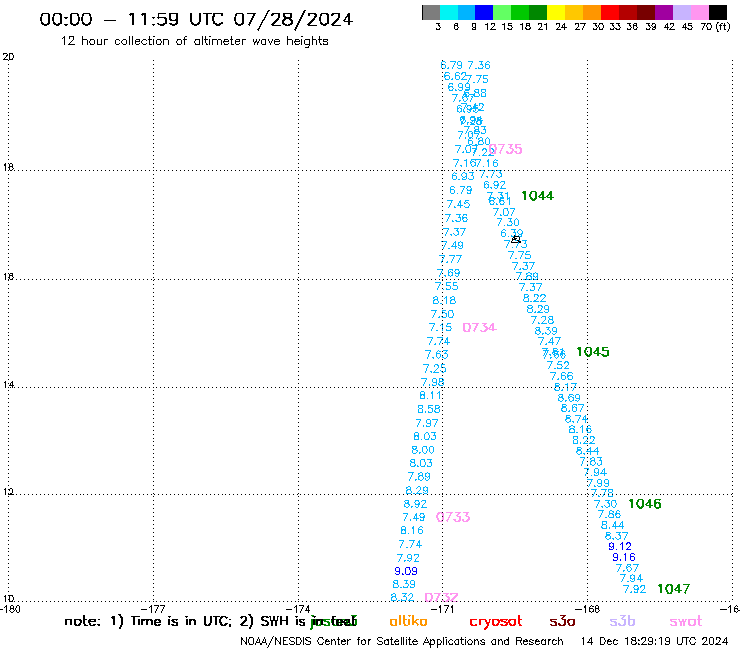Image resolution: width=740 pixels, height=650 pixels.
Task: Click the 7.52 wave height value
Action: (x=558, y=365)
